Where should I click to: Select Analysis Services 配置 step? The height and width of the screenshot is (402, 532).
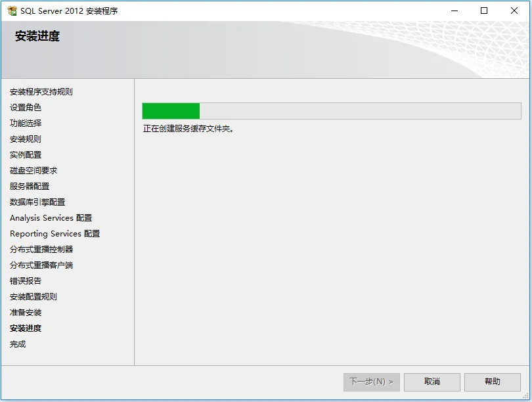pos(51,218)
